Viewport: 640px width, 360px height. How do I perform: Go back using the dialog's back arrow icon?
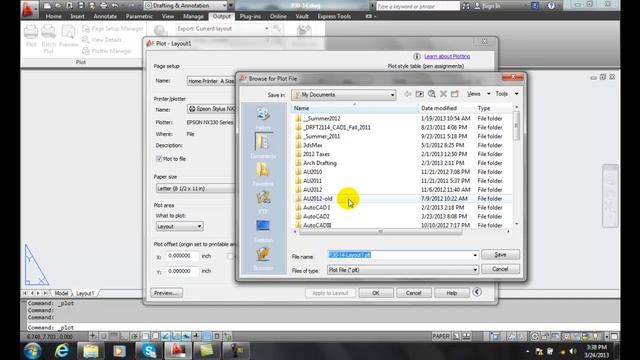coord(407,94)
